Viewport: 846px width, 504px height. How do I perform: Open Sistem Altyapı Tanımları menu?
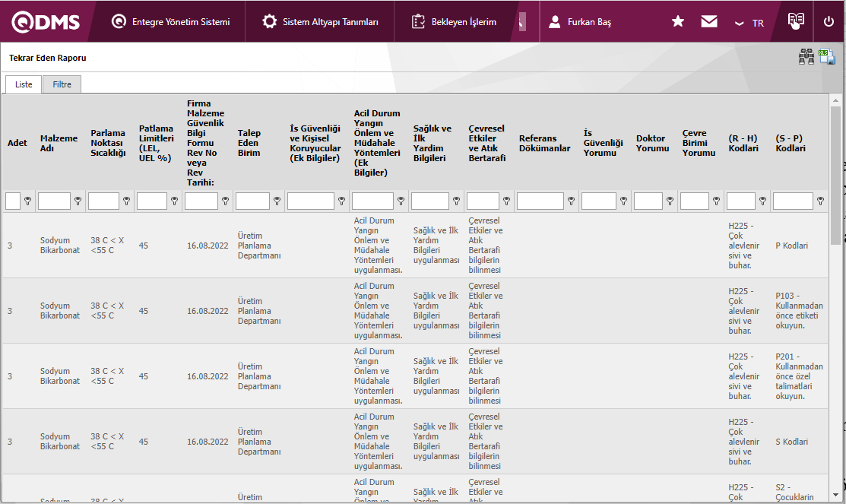(x=320, y=22)
